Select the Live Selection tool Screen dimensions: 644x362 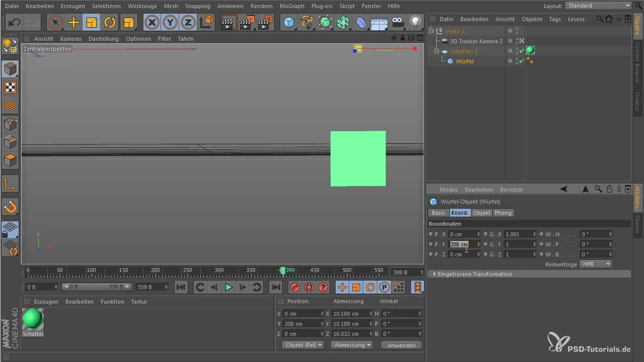click(x=55, y=23)
